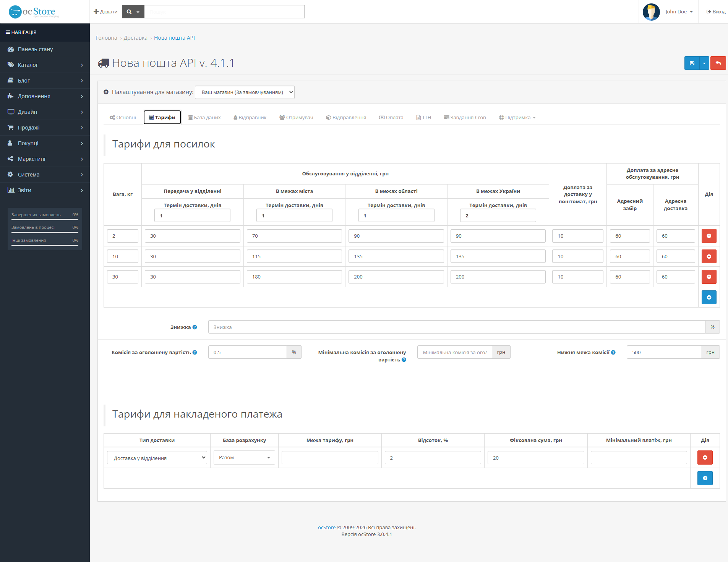The height and width of the screenshot is (562, 728).
Task: Expand the Продажі sidebar menu
Action: pos(45,128)
